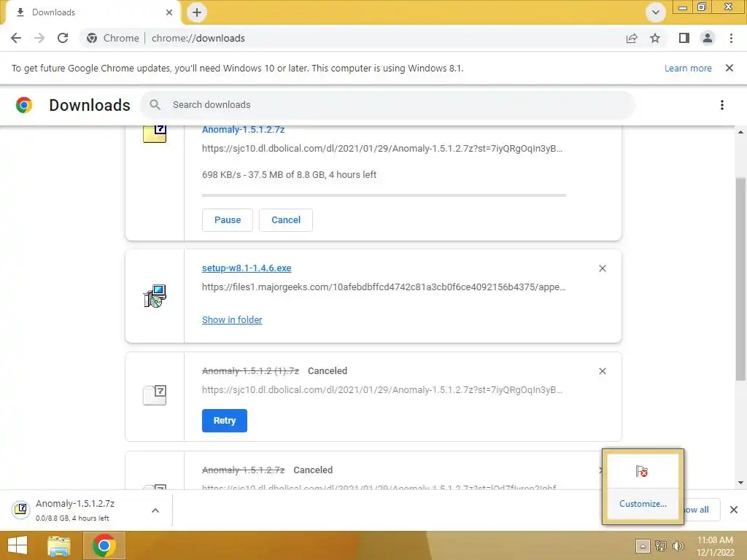Reload the downloads page

pyautogui.click(x=63, y=38)
